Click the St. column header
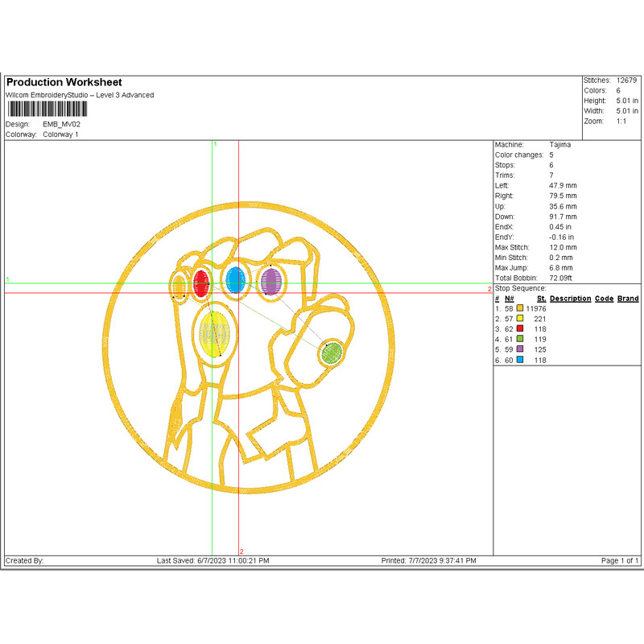The height and width of the screenshot is (644, 644). (542, 299)
